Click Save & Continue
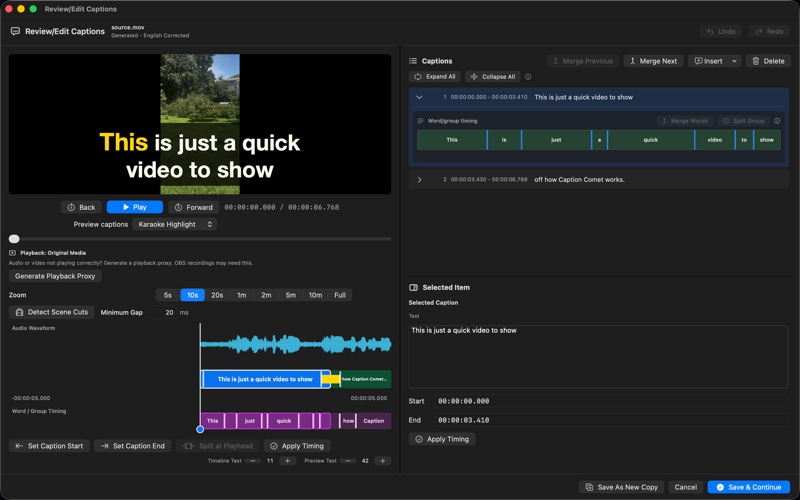The width and height of the screenshot is (800, 500). point(748,487)
